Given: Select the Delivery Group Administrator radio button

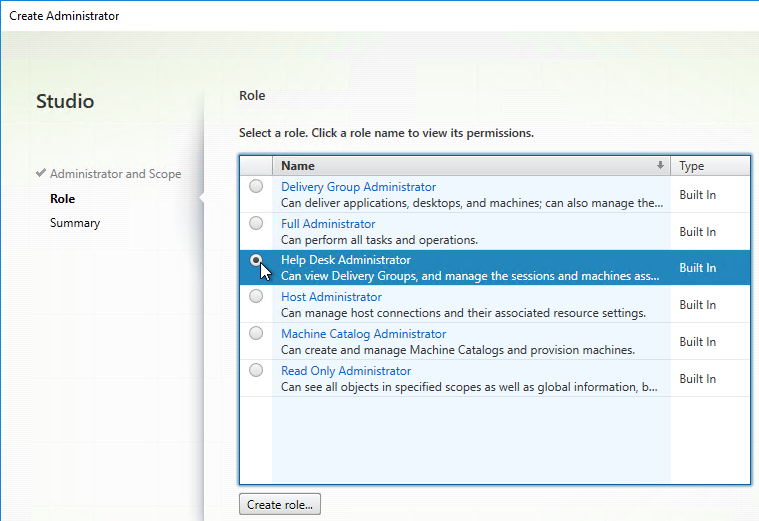Looking at the screenshot, I should pos(256,186).
